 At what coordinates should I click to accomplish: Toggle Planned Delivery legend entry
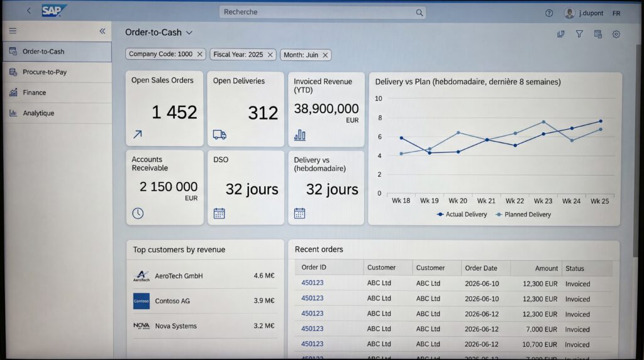523,215
